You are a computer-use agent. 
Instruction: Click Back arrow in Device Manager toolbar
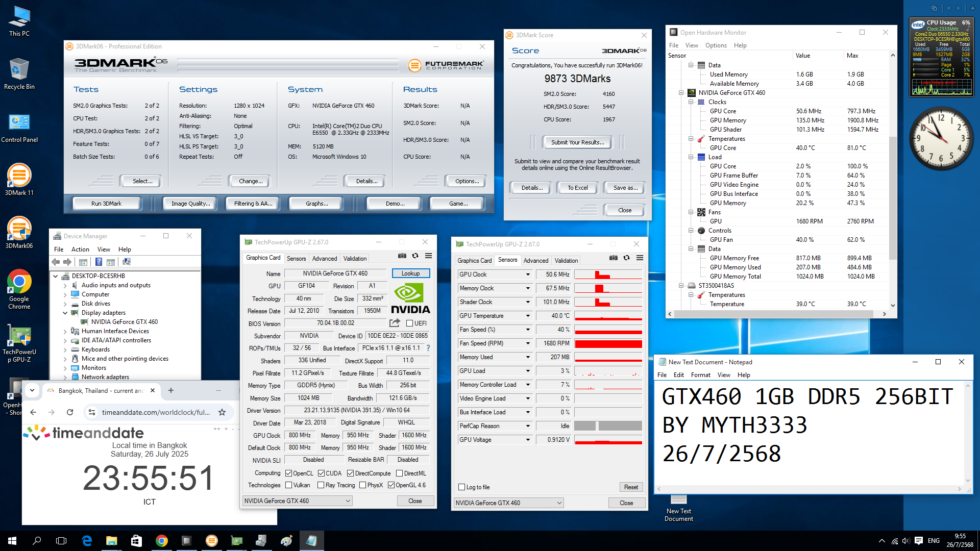tap(56, 262)
